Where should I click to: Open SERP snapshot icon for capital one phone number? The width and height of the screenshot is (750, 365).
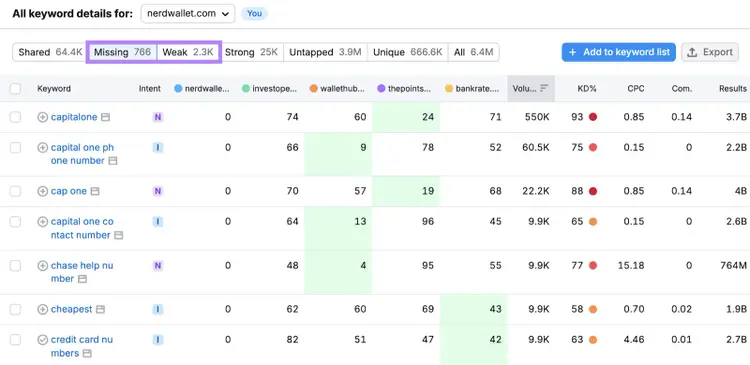click(x=112, y=161)
